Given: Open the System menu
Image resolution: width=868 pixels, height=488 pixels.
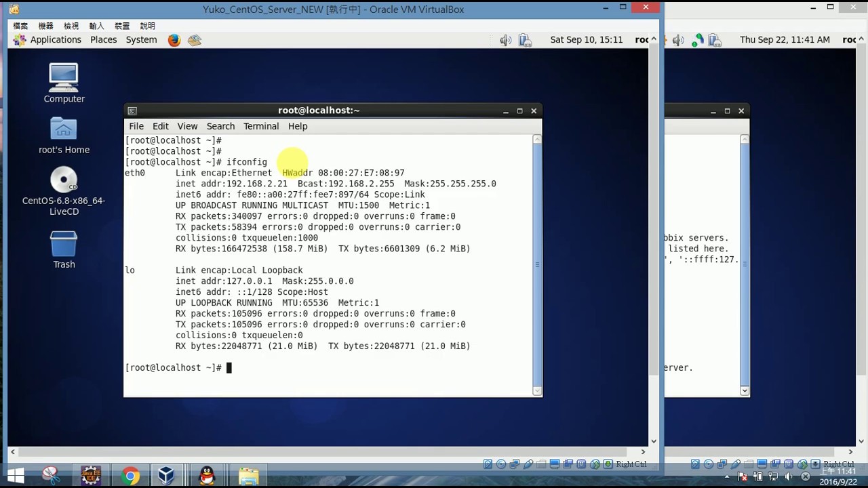Looking at the screenshot, I should [x=141, y=40].
